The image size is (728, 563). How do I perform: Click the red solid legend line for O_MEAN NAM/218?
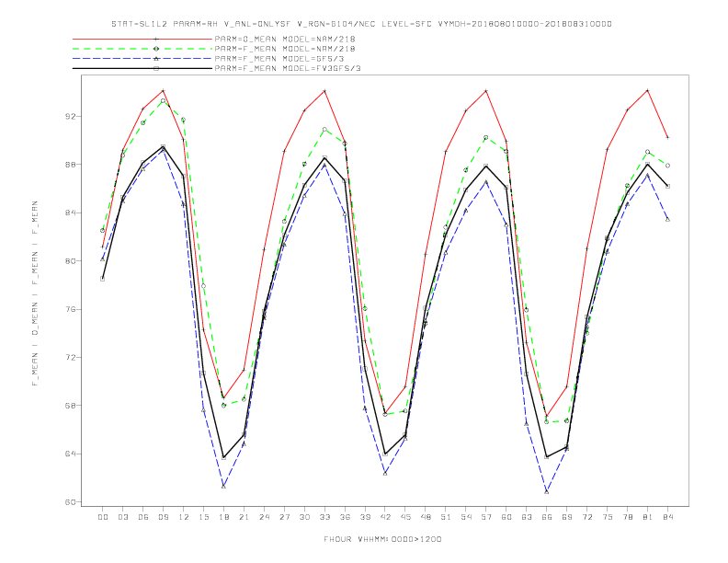[x=142, y=39]
